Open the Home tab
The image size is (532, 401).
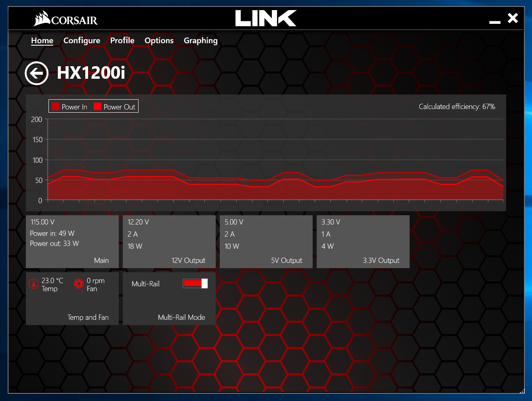[x=42, y=40]
